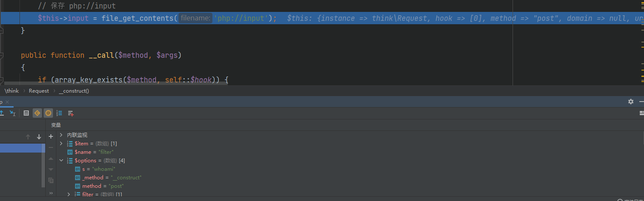Close the debug session tab

click(7, 102)
